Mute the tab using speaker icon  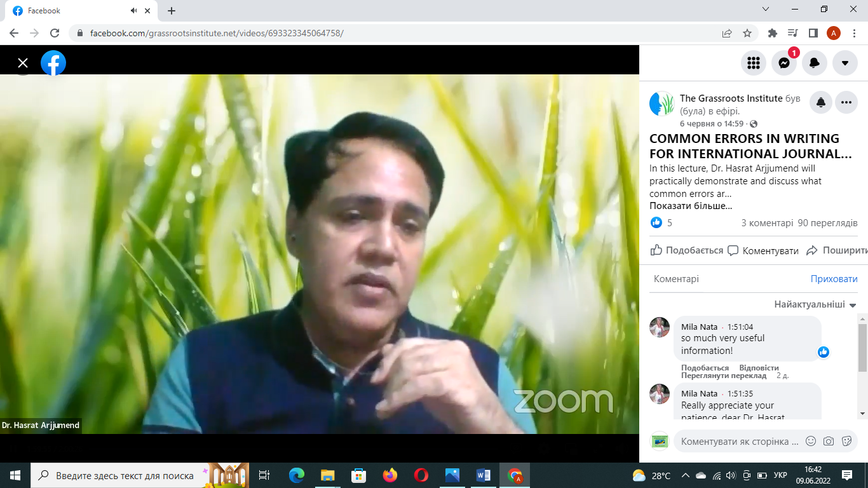click(134, 11)
